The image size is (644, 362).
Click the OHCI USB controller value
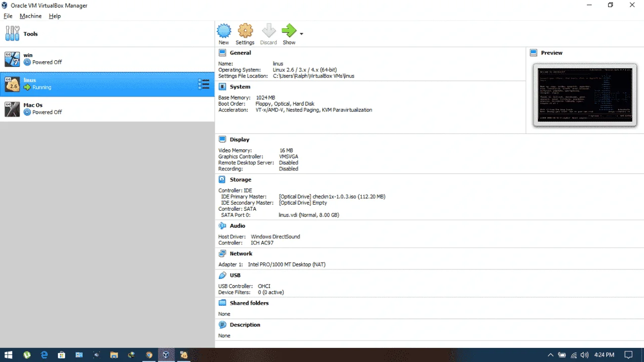[264, 286]
